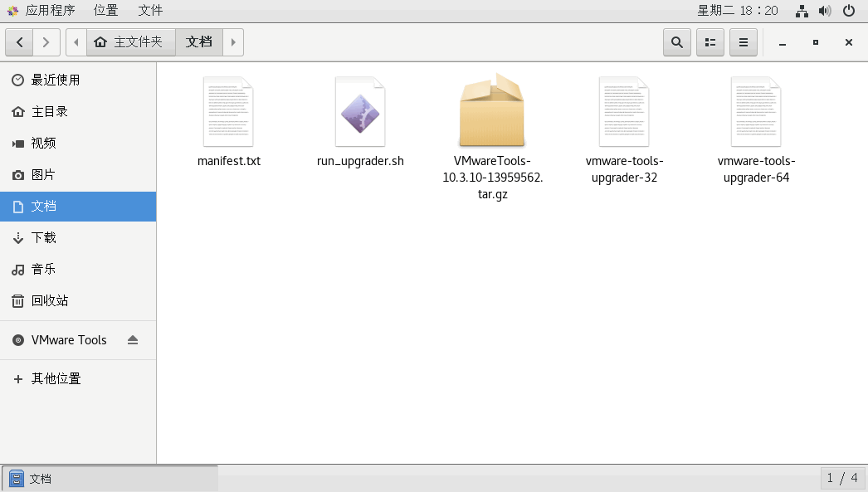Image resolution: width=868 pixels, height=492 pixels.
Task: Go back with the left arrow button
Action: tap(19, 42)
